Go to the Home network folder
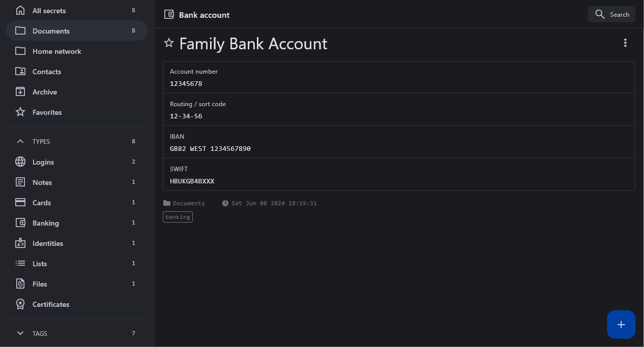 [56, 51]
